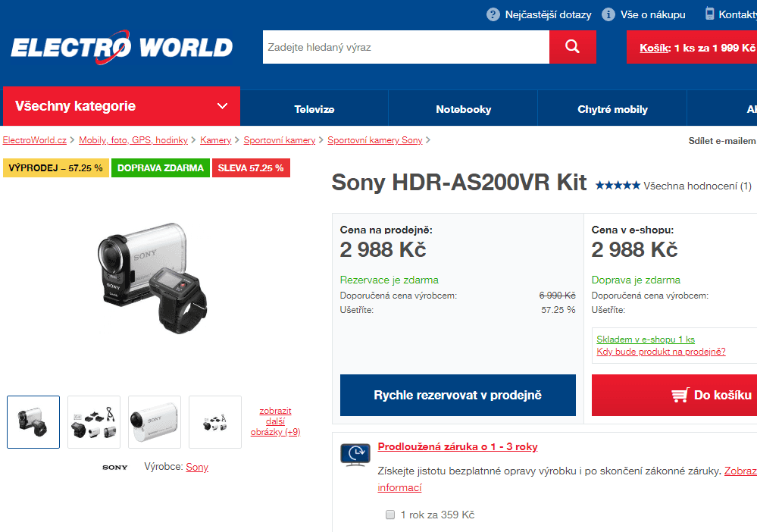This screenshot has height=532, width=757.
Task: Select the second thumbnail showing accessories kit
Action: [94, 422]
